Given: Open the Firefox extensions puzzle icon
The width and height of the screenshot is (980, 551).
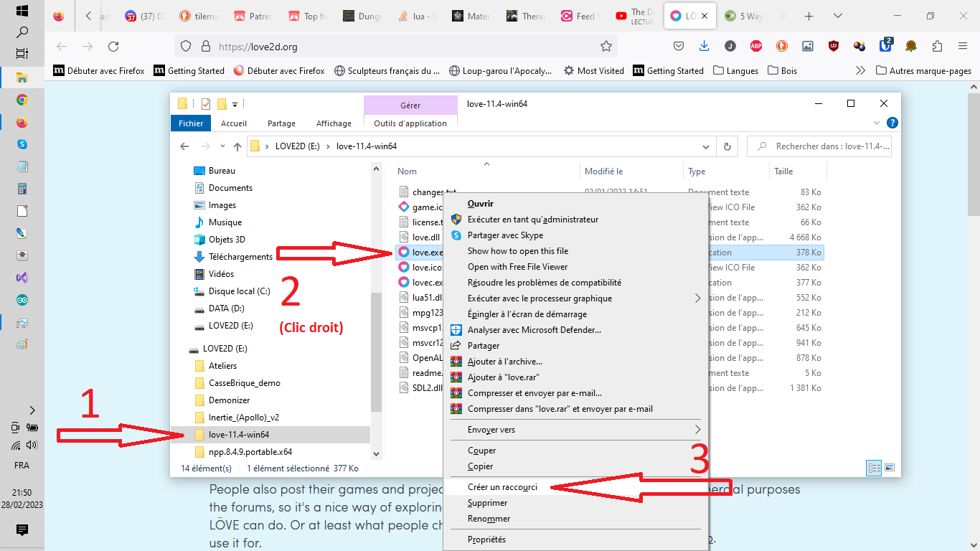Looking at the screenshot, I should [x=937, y=47].
